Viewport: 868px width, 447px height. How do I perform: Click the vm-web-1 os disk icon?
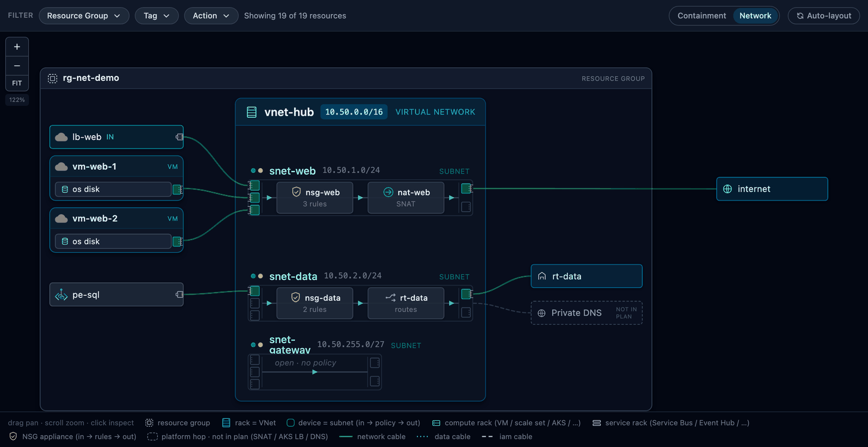(65, 189)
